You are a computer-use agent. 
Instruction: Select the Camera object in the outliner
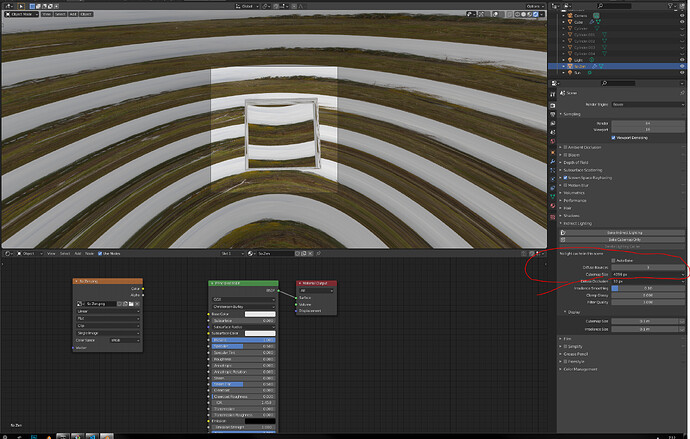tap(580, 15)
